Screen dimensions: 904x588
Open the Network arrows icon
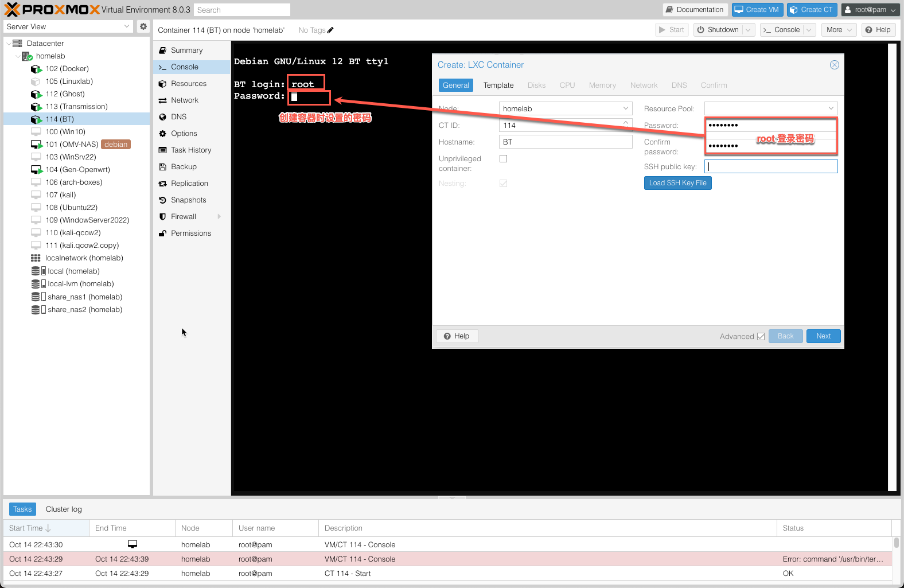(162, 100)
